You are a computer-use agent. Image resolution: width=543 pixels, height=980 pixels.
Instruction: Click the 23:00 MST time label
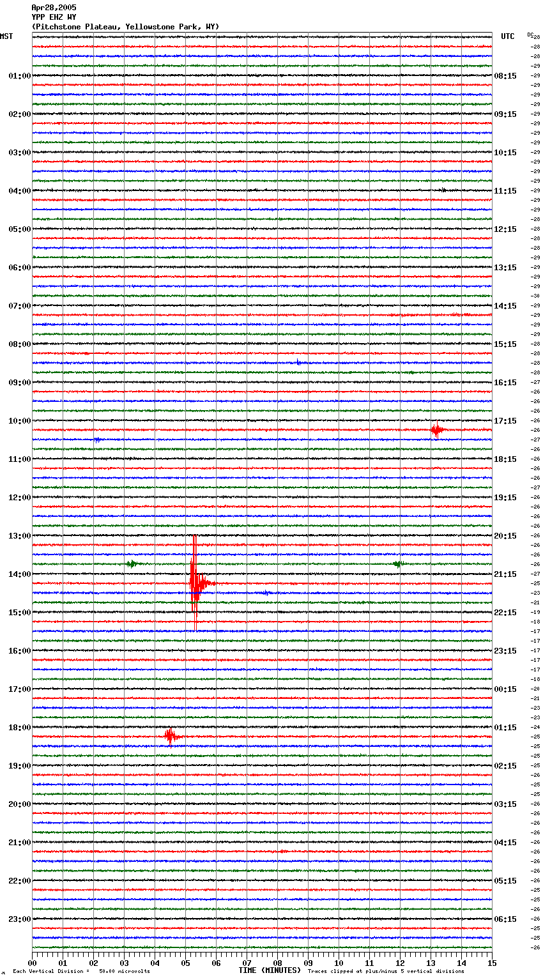[20, 919]
